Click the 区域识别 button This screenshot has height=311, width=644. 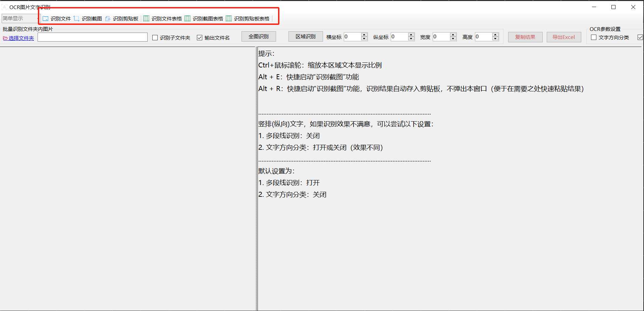(306, 37)
